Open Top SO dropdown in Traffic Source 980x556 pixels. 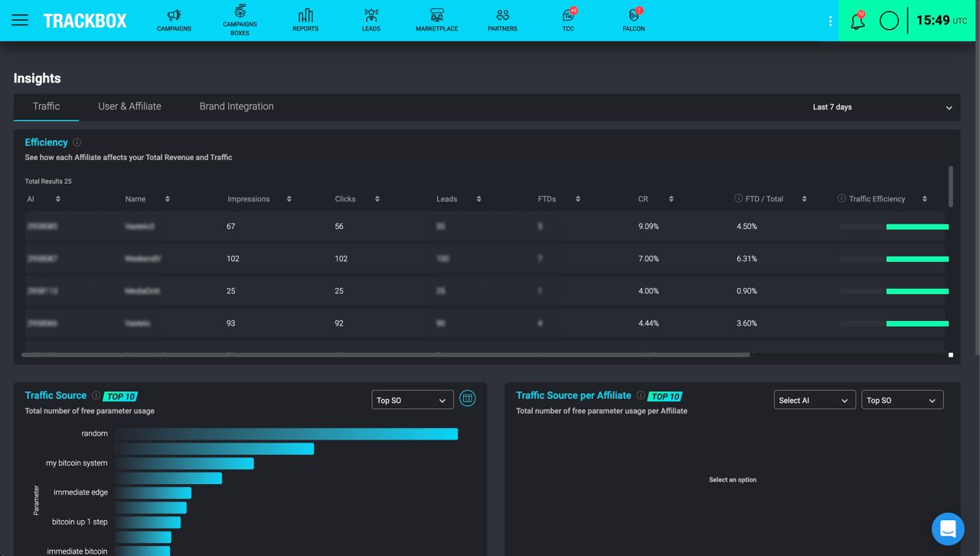[412, 401]
